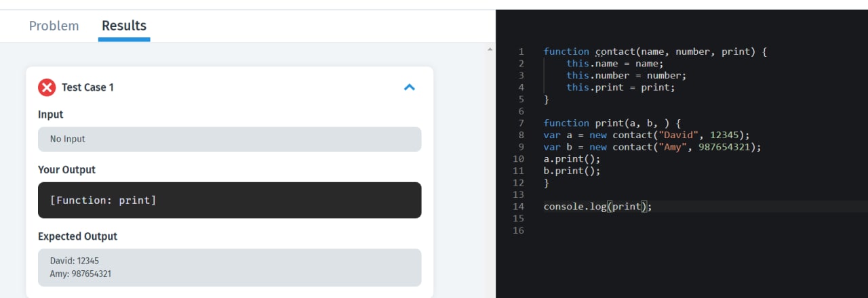Screen dimensions: 868x298
Task: Click the 'a.print();' code line
Action: click(572, 158)
